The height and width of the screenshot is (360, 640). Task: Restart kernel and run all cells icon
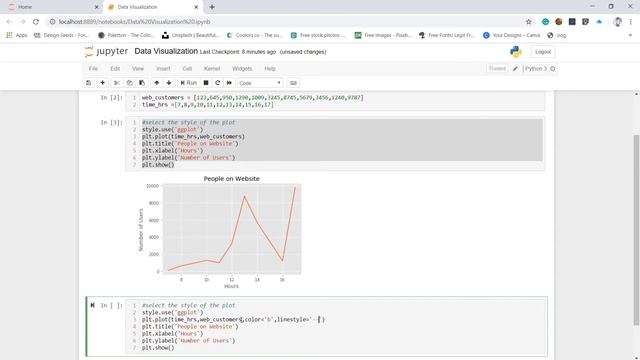(229, 83)
